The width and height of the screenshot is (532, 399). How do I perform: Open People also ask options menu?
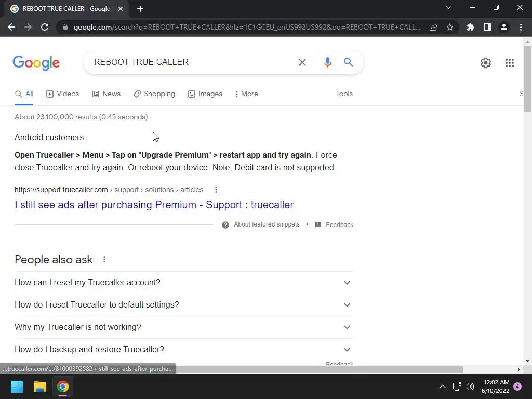(x=104, y=260)
